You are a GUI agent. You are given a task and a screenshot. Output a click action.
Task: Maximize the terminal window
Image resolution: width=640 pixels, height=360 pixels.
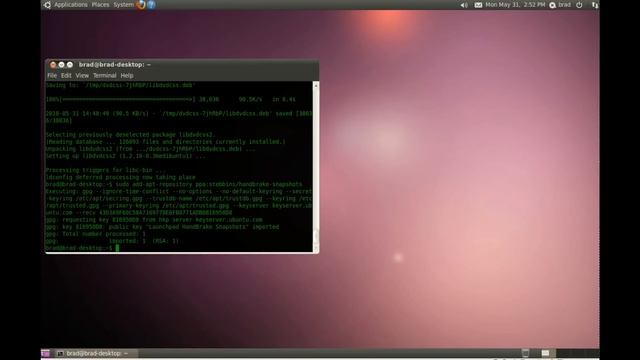(70, 64)
